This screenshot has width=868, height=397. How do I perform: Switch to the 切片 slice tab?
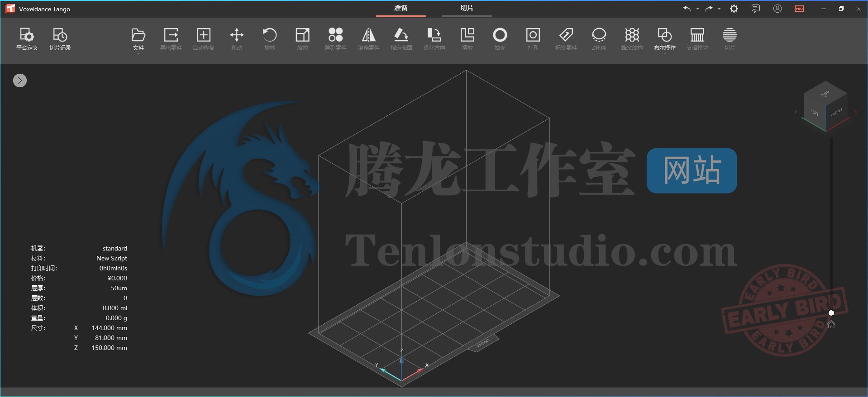click(467, 8)
